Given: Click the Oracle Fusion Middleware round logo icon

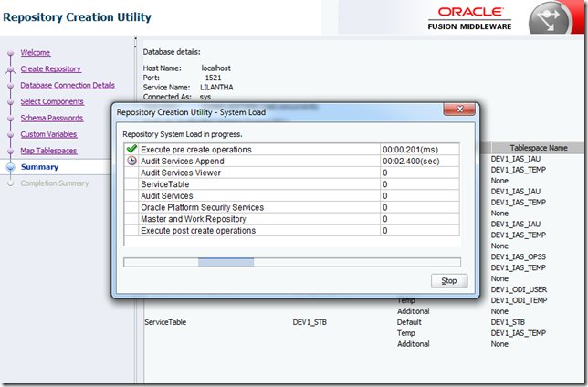Looking at the screenshot, I should [x=548, y=19].
